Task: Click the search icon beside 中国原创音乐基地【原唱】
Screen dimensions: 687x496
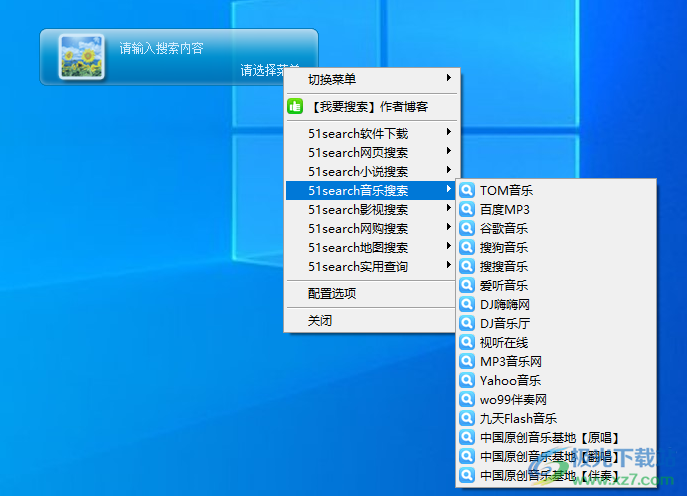Action: point(467,437)
